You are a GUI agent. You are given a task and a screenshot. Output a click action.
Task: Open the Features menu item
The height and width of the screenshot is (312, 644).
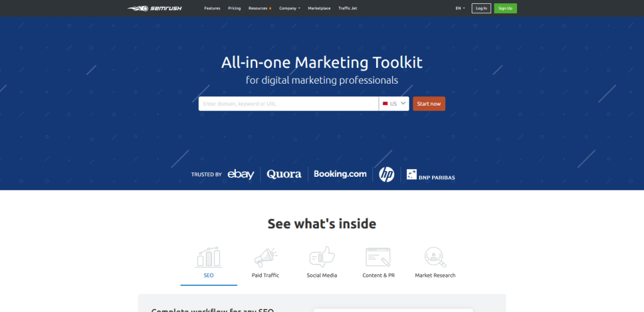pos(212,8)
